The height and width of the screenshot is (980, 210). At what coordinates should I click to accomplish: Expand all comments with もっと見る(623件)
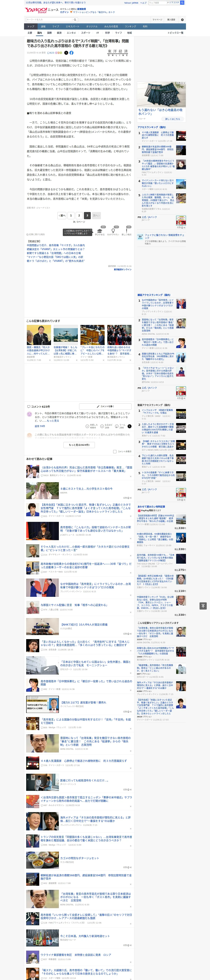tap(79, 445)
